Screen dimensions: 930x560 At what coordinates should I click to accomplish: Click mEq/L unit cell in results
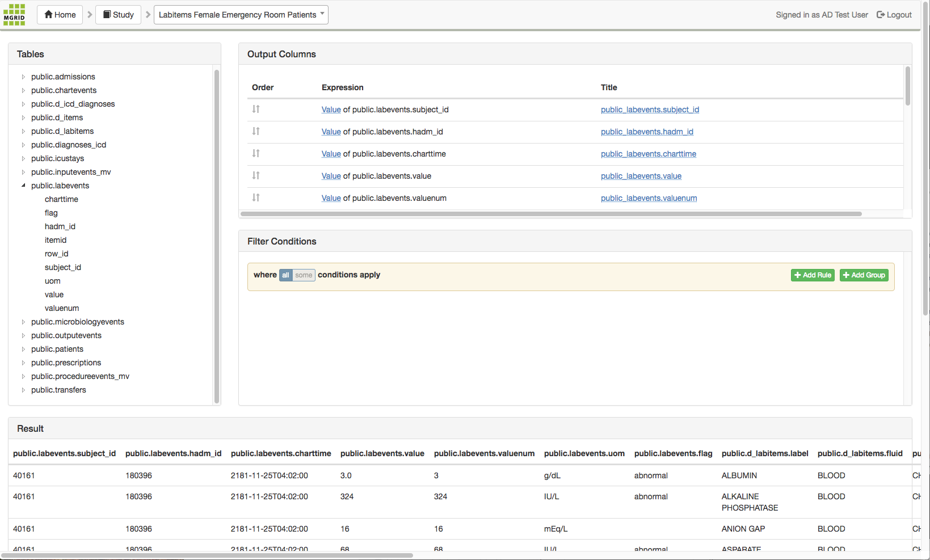(x=556, y=529)
